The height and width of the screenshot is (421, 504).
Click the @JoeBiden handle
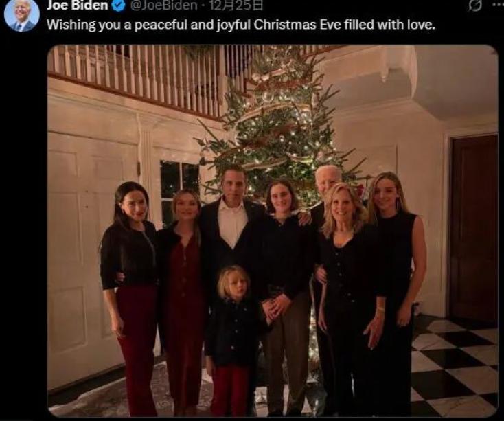pyautogui.click(x=163, y=5)
